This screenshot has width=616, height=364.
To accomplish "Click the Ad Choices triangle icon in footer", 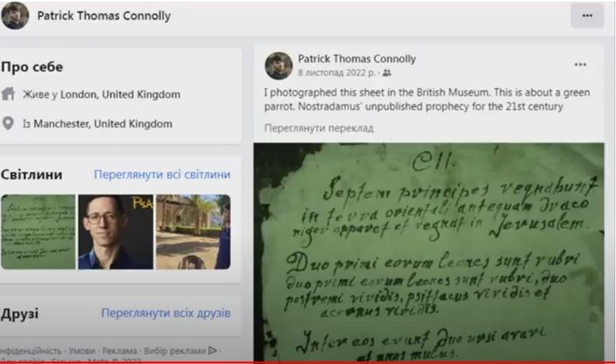I will tap(212, 350).
